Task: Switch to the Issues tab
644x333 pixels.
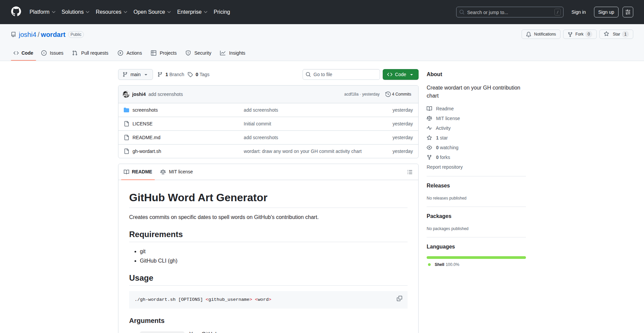Action: (x=52, y=53)
